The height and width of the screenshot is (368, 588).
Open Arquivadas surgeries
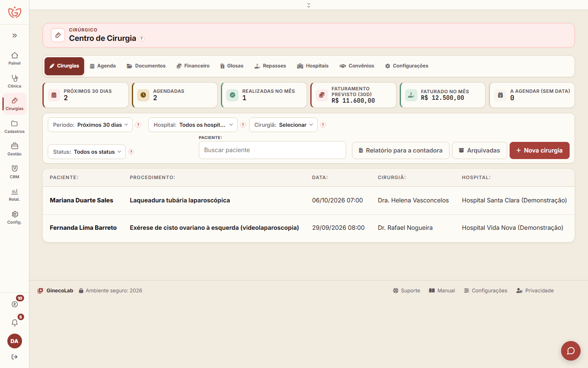pos(479,150)
